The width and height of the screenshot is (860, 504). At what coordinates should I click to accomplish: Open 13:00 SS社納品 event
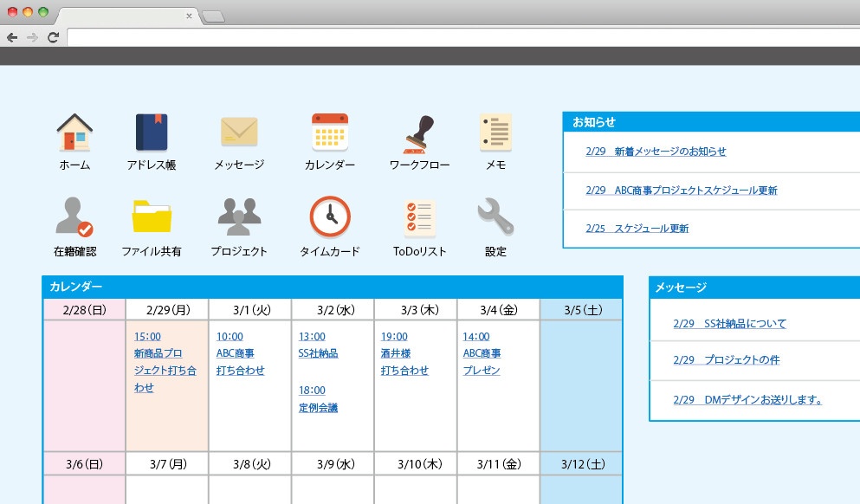[x=318, y=345]
